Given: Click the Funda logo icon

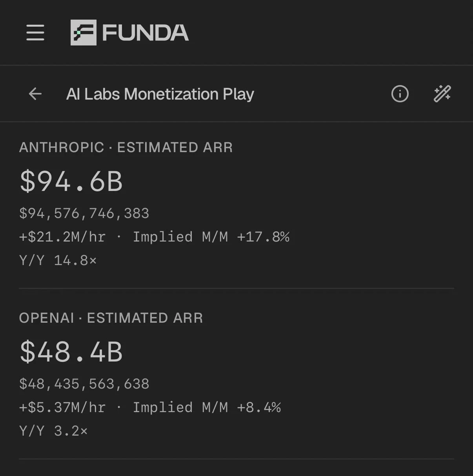Looking at the screenshot, I should coord(84,32).
